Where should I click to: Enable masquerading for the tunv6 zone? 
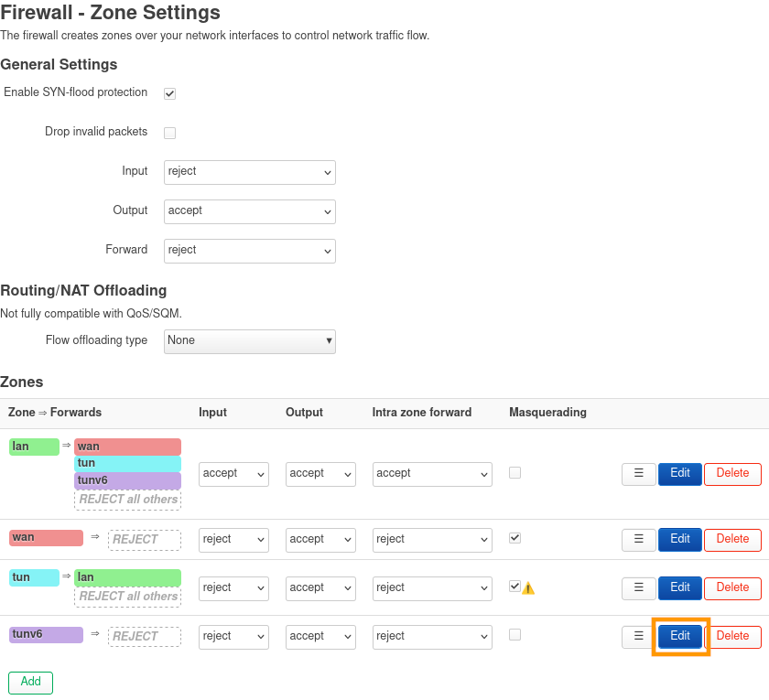coord(514,635)
